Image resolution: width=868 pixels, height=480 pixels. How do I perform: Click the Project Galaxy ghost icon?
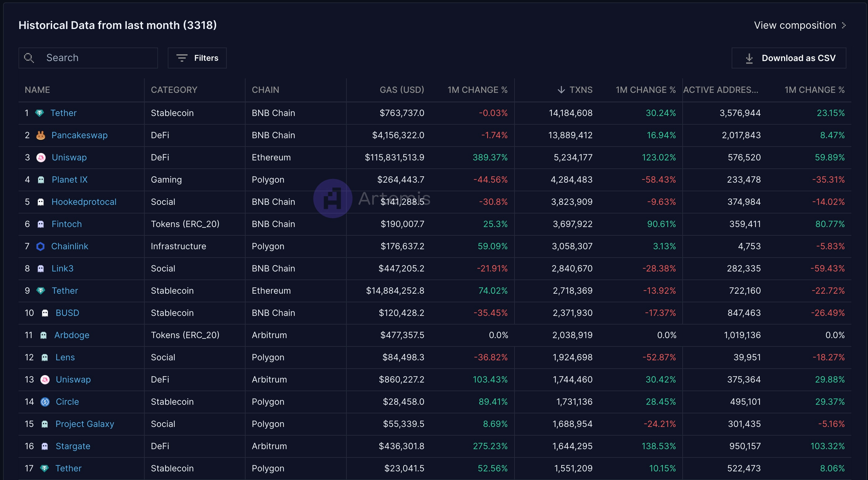44,424
